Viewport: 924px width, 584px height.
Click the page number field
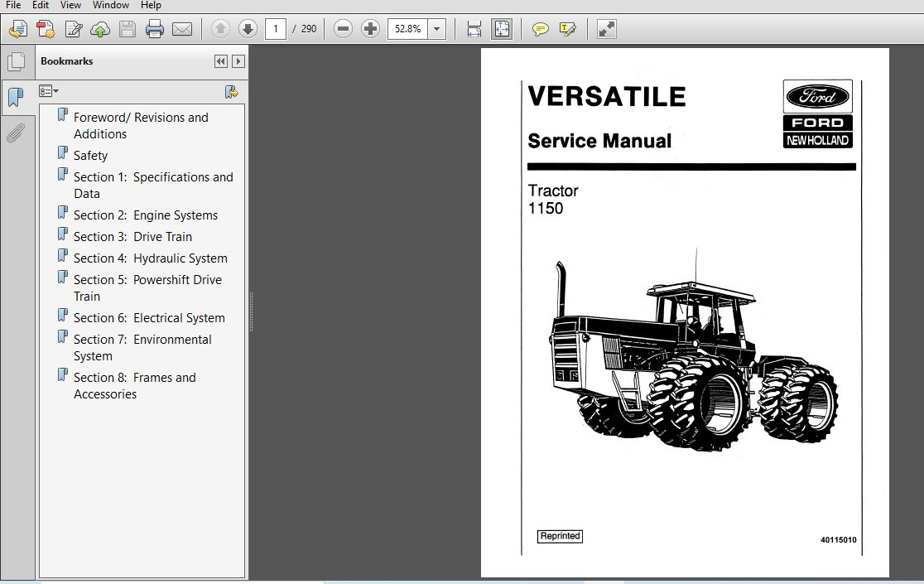point(276,28)
